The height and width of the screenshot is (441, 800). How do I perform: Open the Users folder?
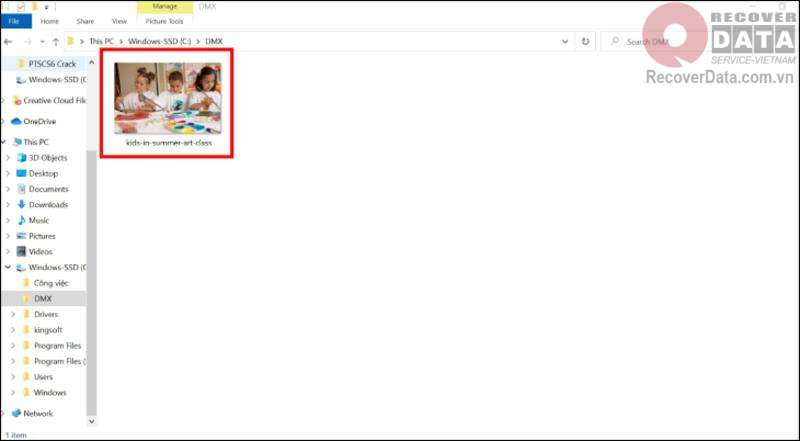(43, 377)
